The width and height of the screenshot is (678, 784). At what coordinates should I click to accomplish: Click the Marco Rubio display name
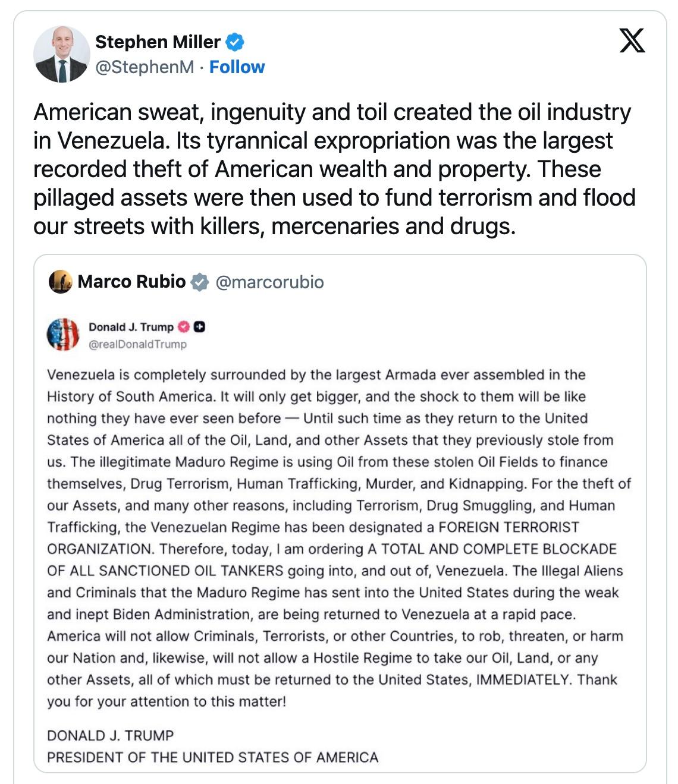[x=131, y=282]
